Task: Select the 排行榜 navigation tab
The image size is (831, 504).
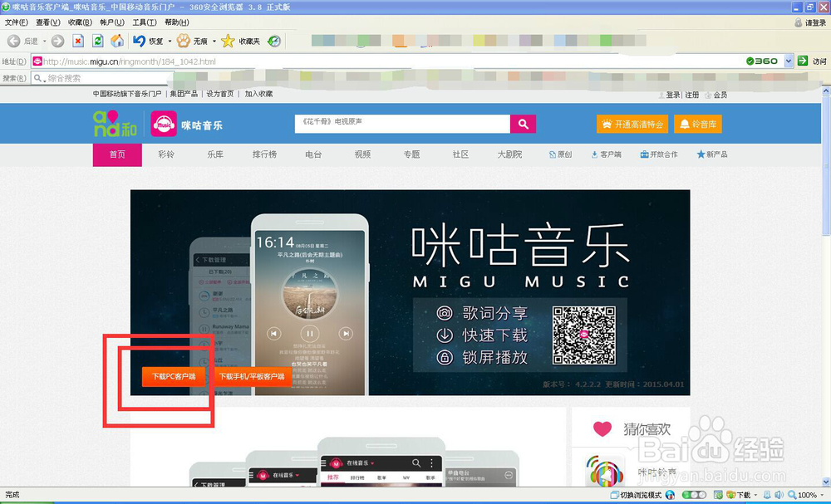Action: pyautogui.click(x=264, y=154)
